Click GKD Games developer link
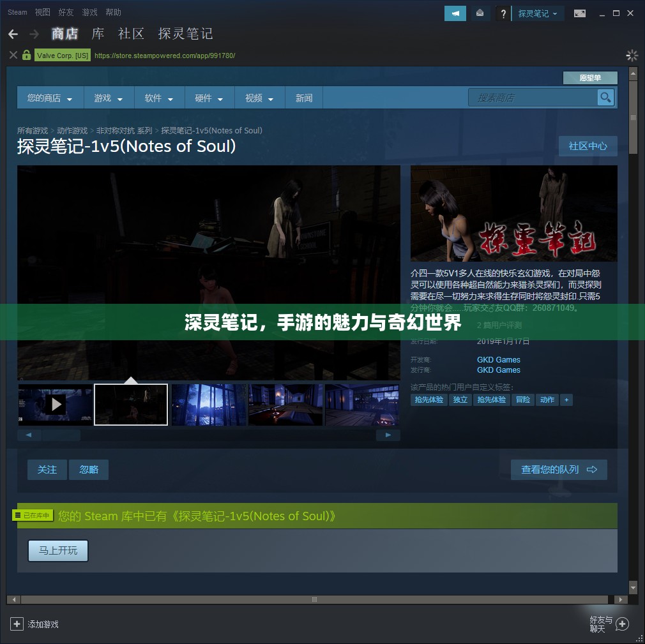This screenshot has width=645, height=644. [x=499, y=360]
